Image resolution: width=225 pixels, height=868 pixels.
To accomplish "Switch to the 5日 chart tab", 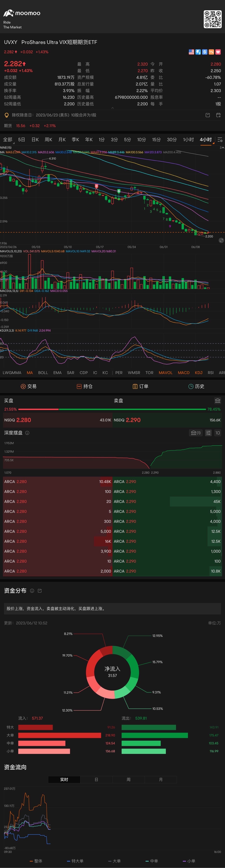I will tap(22, 140).
